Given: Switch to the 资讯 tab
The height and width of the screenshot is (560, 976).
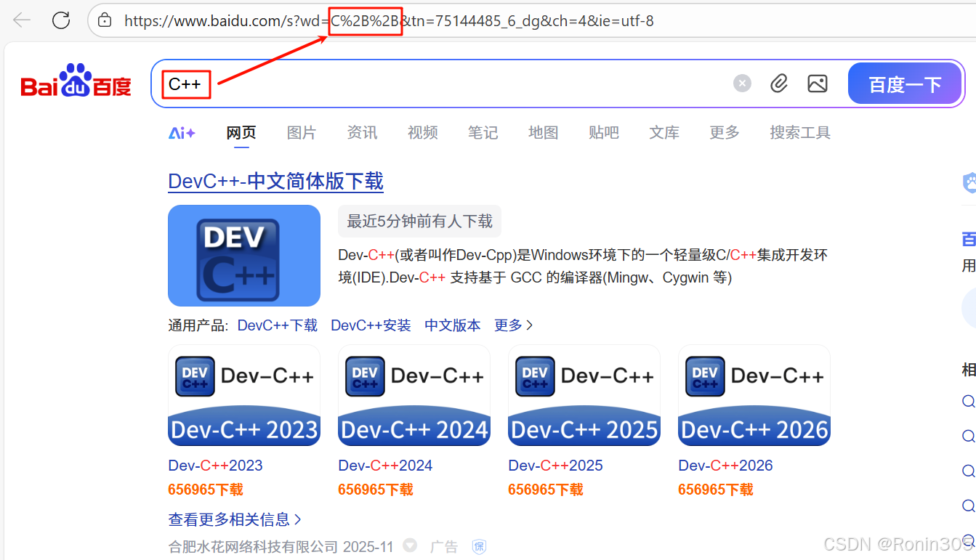Looking at the screenshot, I should [362, 132].
